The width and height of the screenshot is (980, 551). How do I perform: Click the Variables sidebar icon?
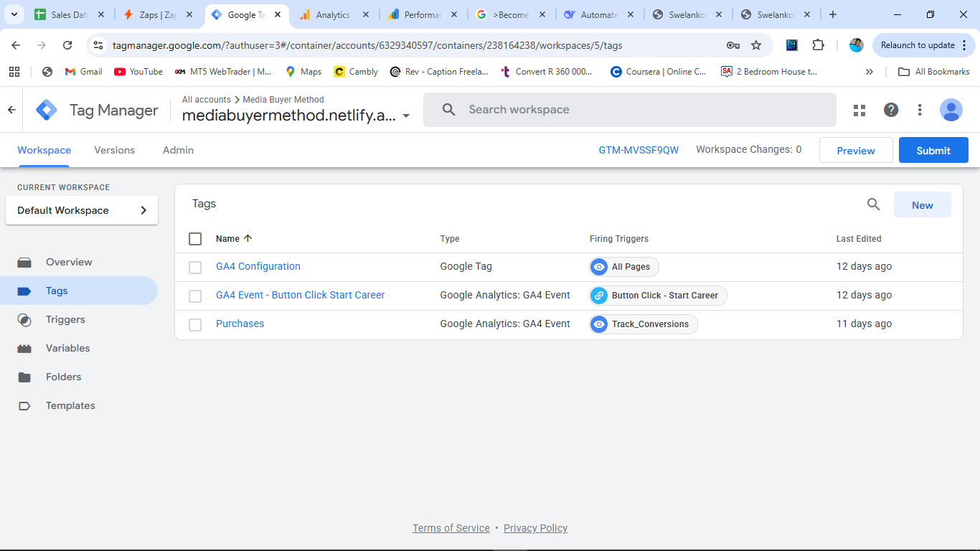coord(24,349)
